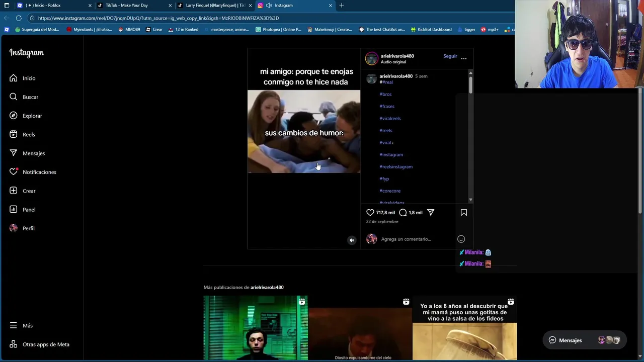Click arielrivarola480 link in Más publicaciones
This screenshot has height=362, width=644.
(267, 288)
